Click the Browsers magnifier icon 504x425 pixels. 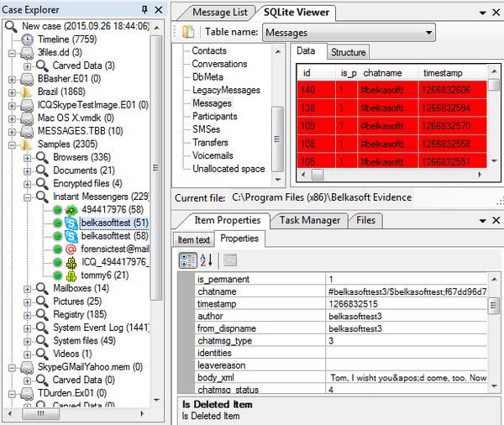point(42,157)
